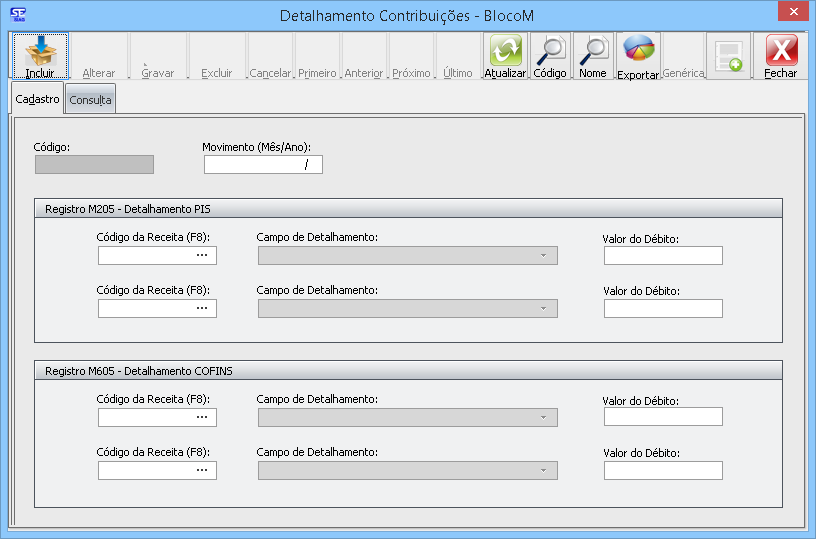Focus first PIS Valor do Débito field
This screenshot has width=816, height=539.
click(663, 256)
